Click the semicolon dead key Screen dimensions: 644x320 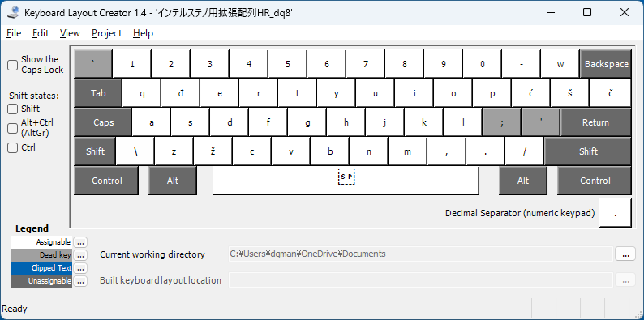point(501,122)
